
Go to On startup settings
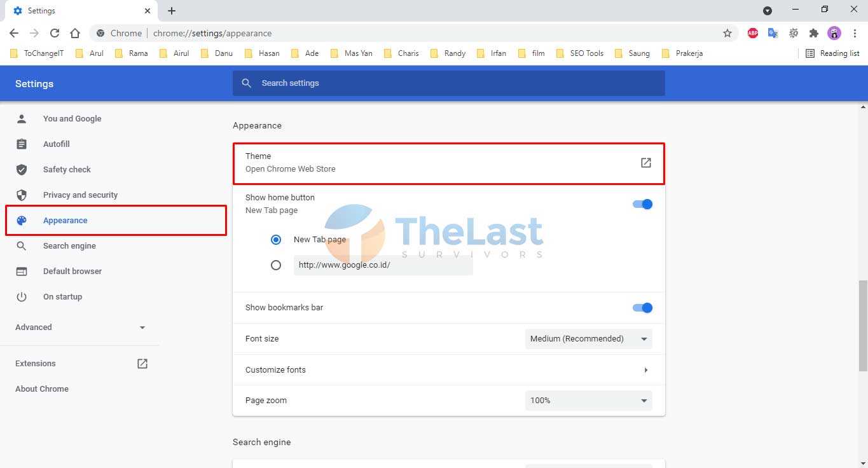point(62,297)
